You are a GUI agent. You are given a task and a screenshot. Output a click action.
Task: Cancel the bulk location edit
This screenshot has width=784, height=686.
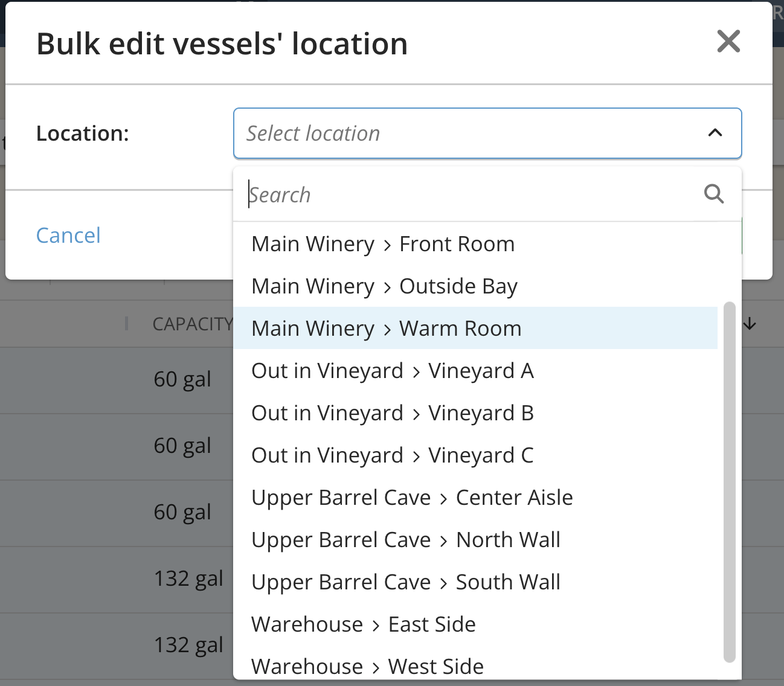coord(68,236)
